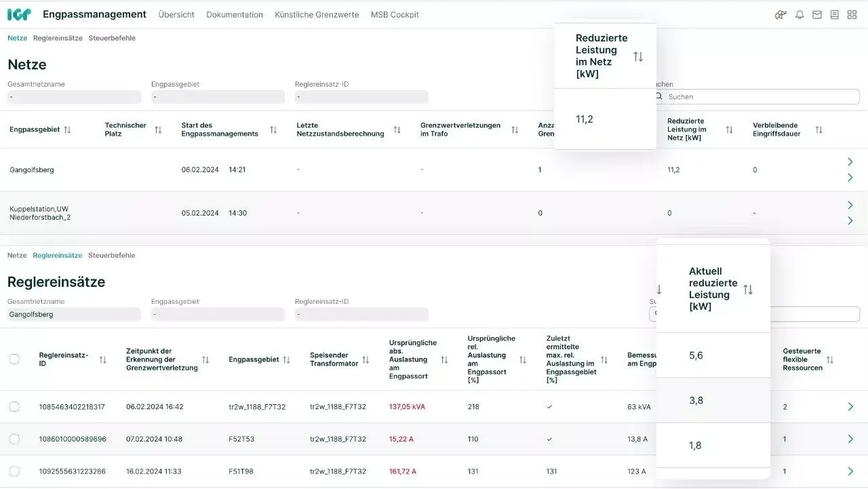Sort by Ursprüngliche abs. Auslastung column
The width and height of the screenshot is (868, 489).
point(444,360)
